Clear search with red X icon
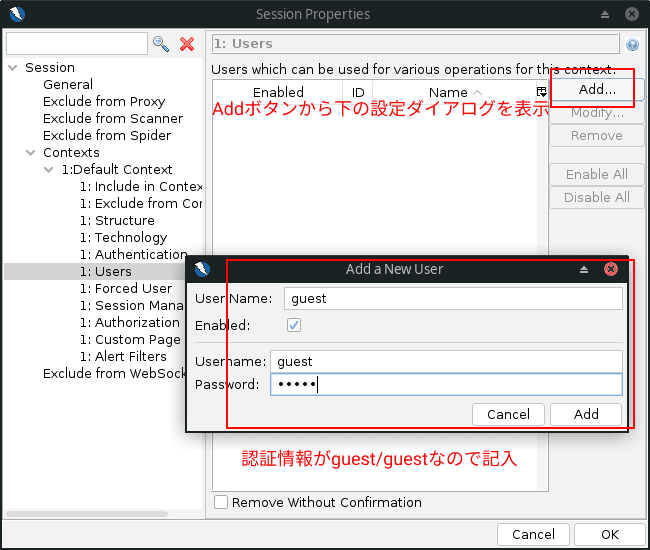Screen dimensions: 650x550 (x=187, y=44)
